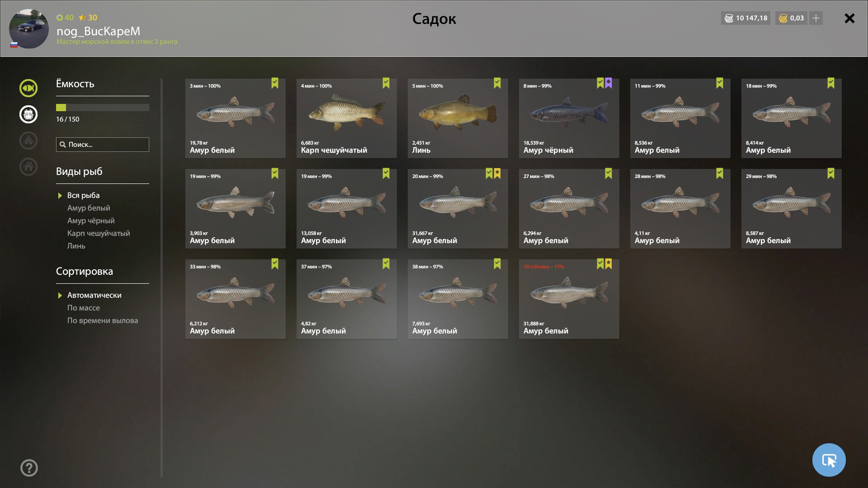
Task: Click the silver coins balance 10 147,18
Action: coord(745,18)
